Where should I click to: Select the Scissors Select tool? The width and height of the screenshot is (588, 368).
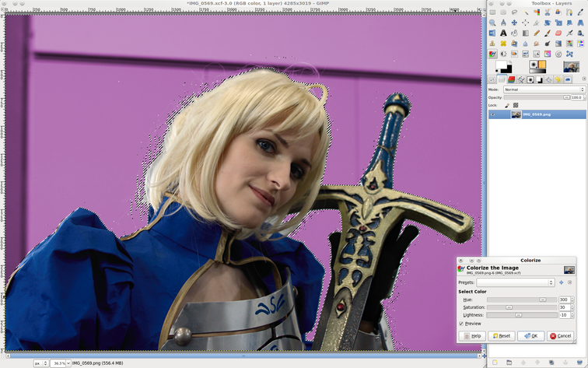tap(548, 12)
